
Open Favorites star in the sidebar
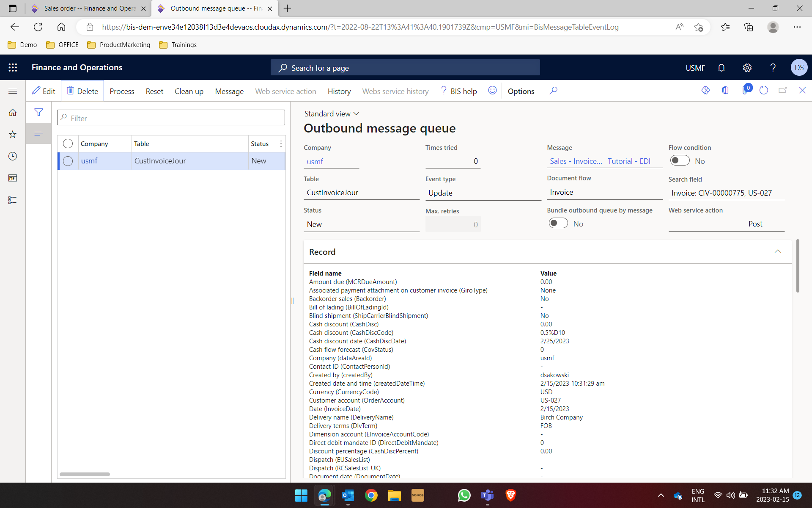[13, 134]
